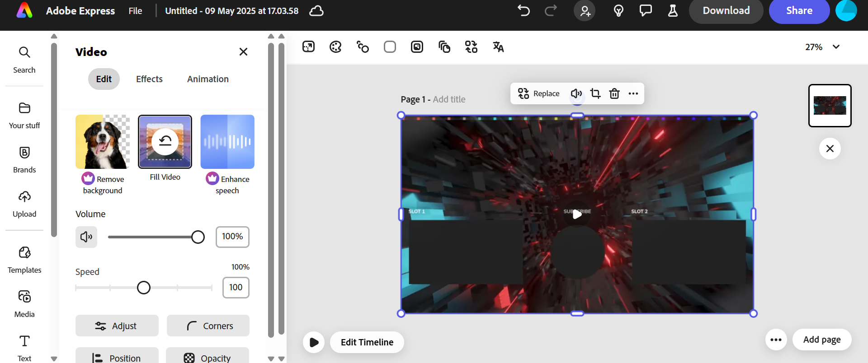Close the page thumbnail panel
Image resolution: width=868 pixels, height=363 pixels.
click(x=830, y=149)
